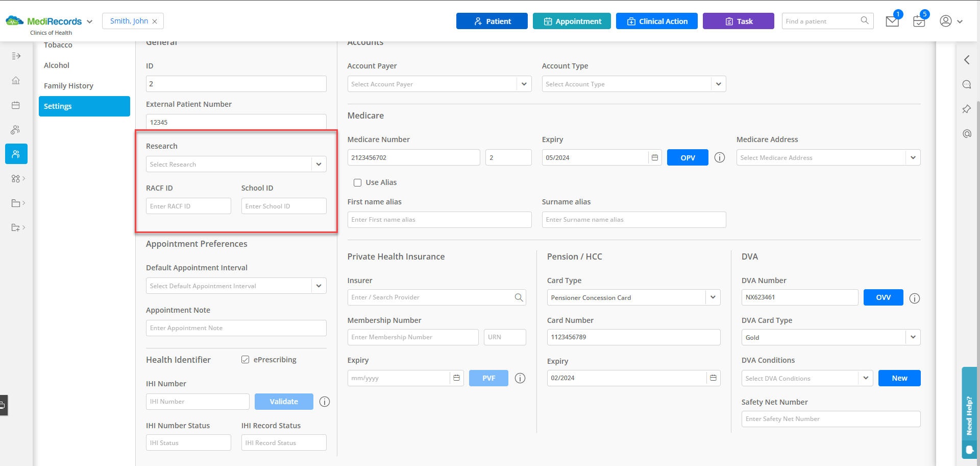Image resolution: width=980 pixels, height=466 pixels.
Task: Open the mail envelope icon with notification badge
Action: coord(892,21)
